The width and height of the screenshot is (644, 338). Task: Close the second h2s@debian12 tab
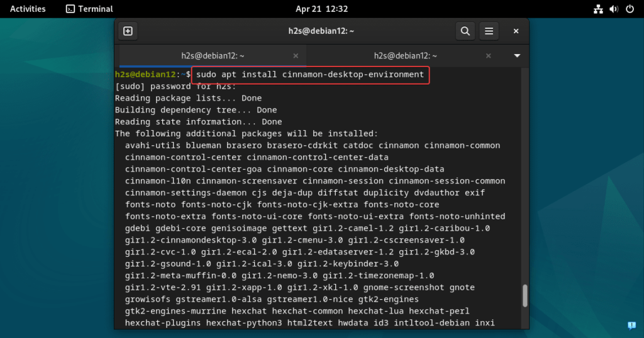488,56
